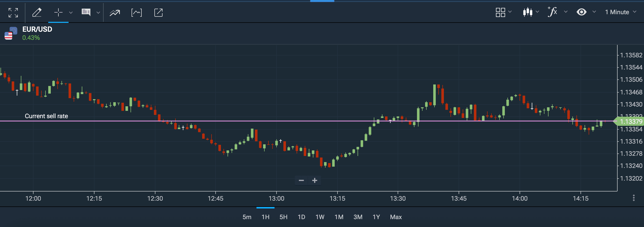Open the three-dot options menu
The width and height of the screenshot is (644, 227).
634,198
